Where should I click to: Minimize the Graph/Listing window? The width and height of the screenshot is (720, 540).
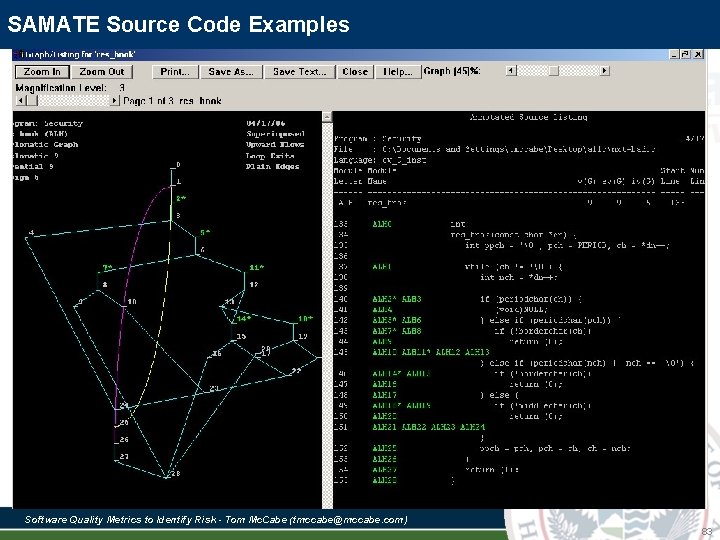pos(674,54)
